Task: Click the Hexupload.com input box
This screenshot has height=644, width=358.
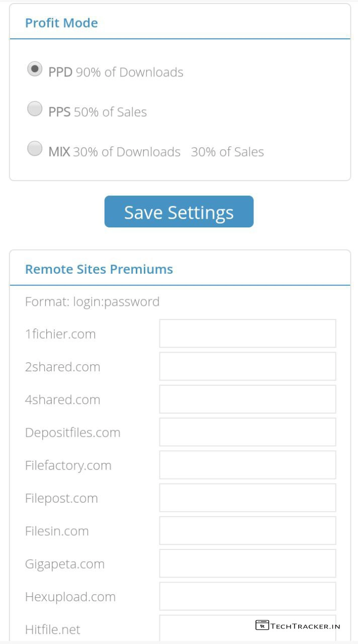Action: pos(247,596)
